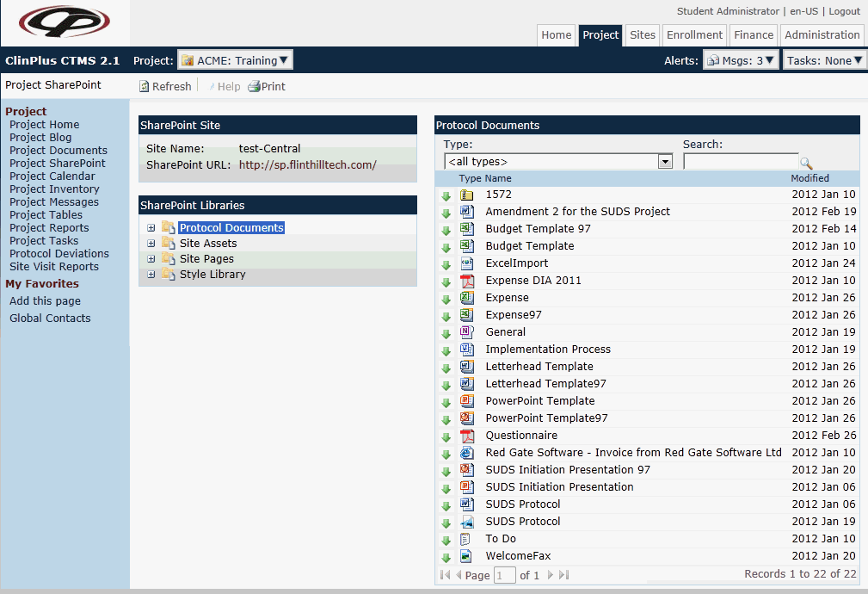Open the document Type dropdown
Screen dimensions: 868x594
click(664, 162)
